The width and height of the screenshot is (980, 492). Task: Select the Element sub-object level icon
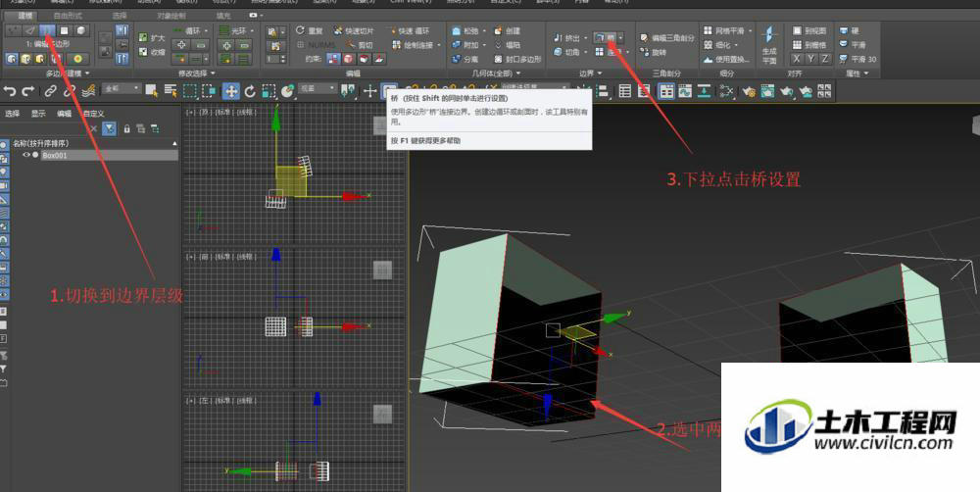point(81,30)
